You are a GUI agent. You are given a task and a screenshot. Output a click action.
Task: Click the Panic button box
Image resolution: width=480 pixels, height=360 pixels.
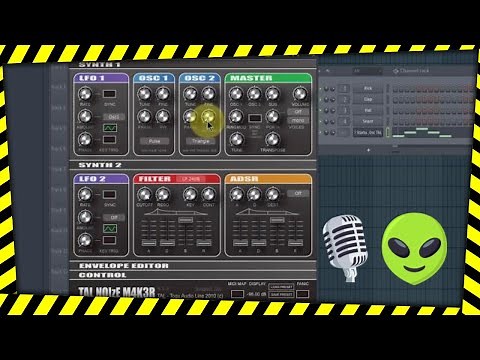[303, 294]
